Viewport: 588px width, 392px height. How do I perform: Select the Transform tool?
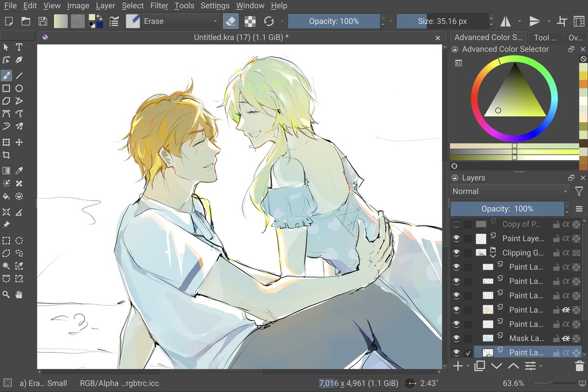coord(6,142)
